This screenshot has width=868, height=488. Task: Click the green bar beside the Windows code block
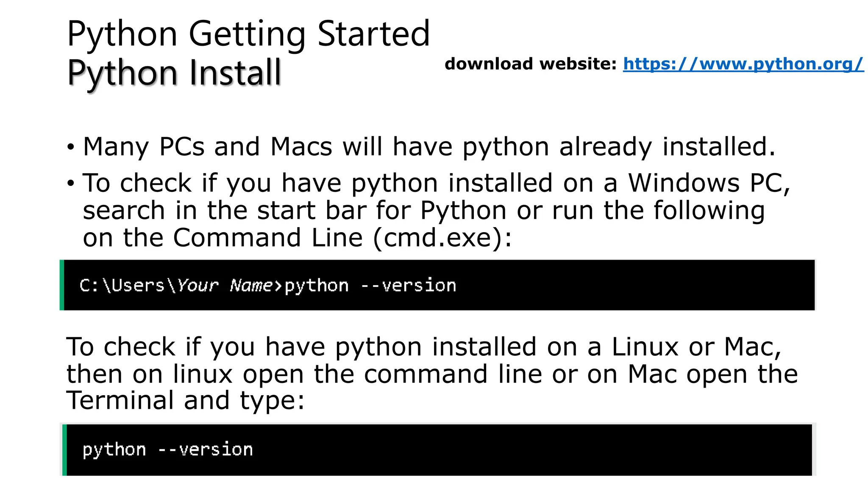(x=62, y=285)
